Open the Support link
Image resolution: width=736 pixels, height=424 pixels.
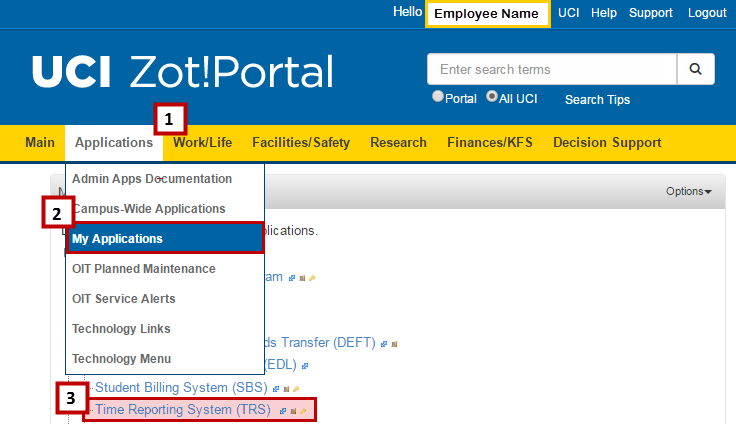[x=651, y=13]
